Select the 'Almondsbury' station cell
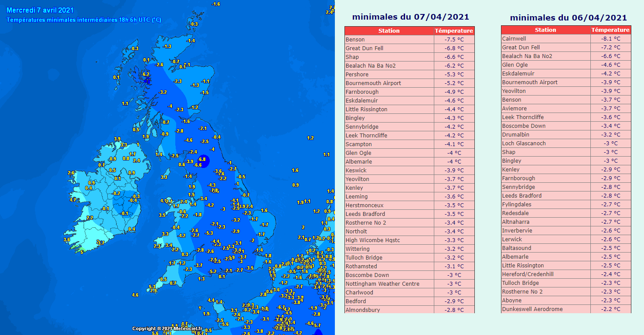 point(389,310)
